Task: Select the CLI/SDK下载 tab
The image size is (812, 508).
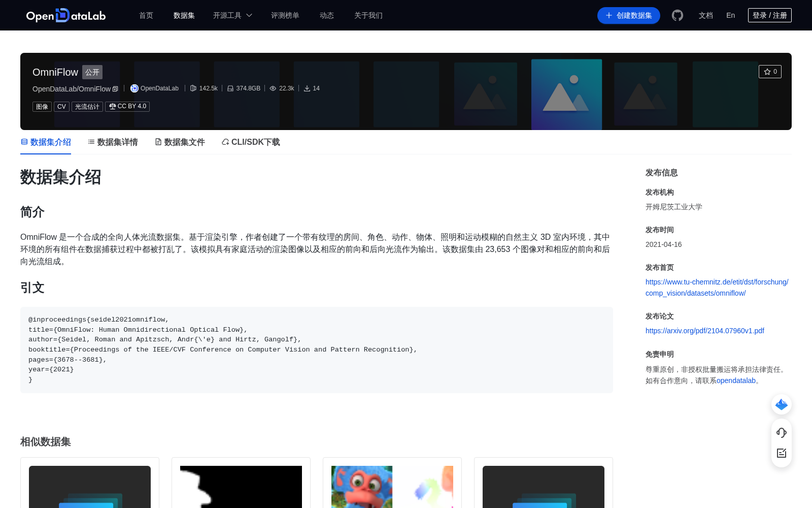Action: [251, 142]
